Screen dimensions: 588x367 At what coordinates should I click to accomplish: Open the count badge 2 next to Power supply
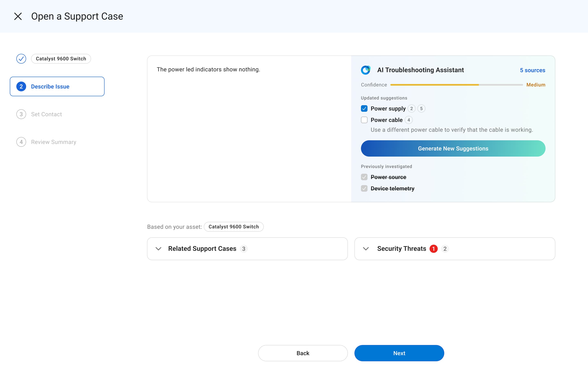click(411, 108)
